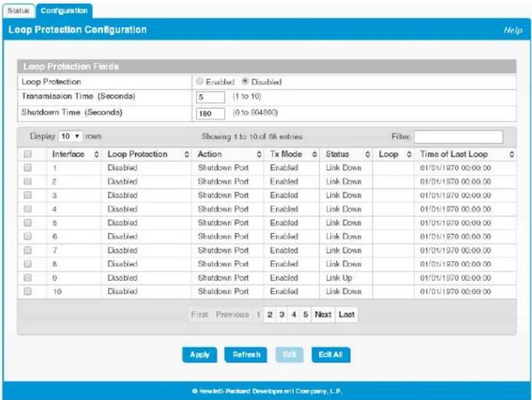
Task: Click the Refresh button
Action: pyautogui.click(x=246, y=355)
